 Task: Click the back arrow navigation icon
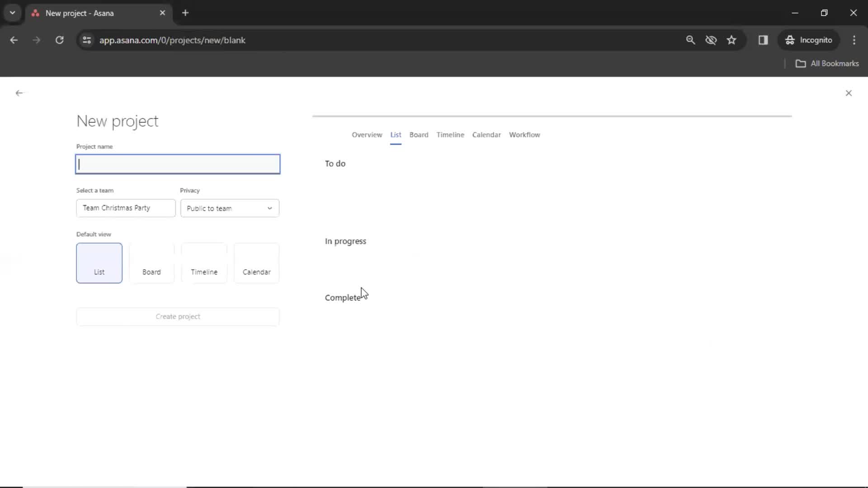coord(19,93)
